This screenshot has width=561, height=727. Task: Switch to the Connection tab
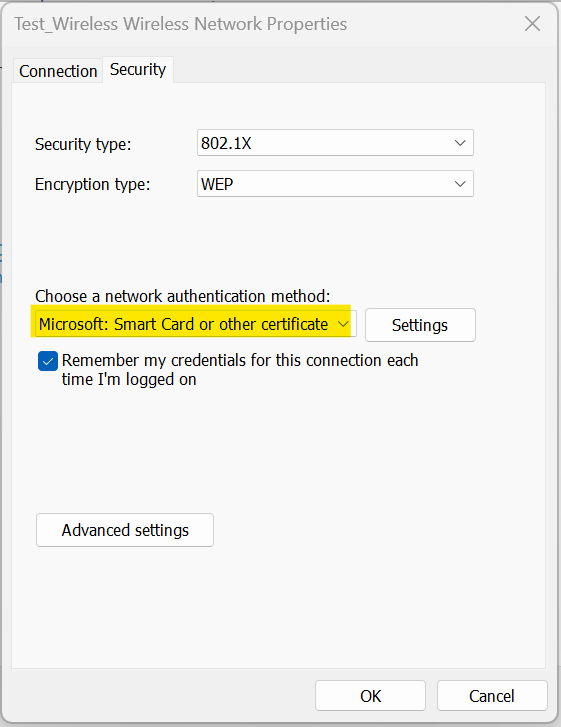[x=58, y=71]
